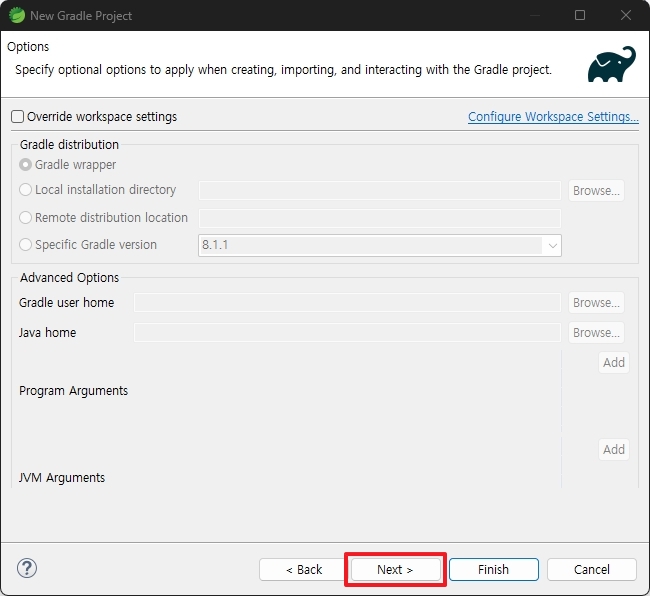Browse for Java home
Screen dimensions: 650x596
click(x=596, y=332)
